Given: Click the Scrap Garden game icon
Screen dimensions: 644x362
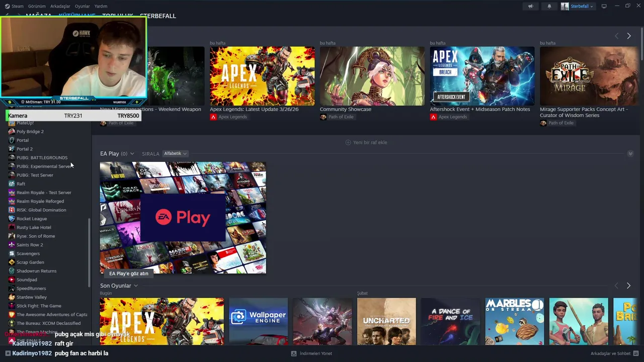Looking at the screenshot, I should [x=12, y=262].
